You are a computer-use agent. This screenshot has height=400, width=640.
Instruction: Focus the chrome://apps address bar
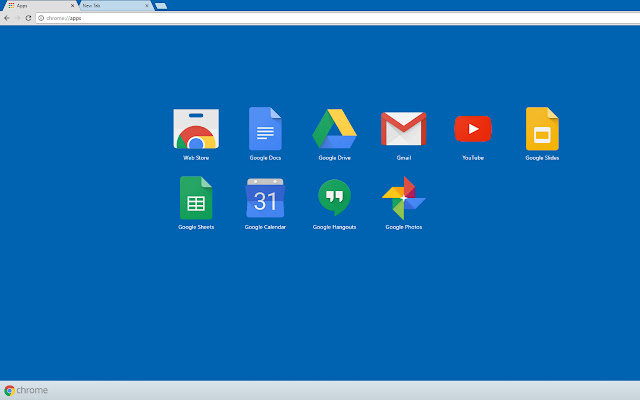[x=338, y=18]
